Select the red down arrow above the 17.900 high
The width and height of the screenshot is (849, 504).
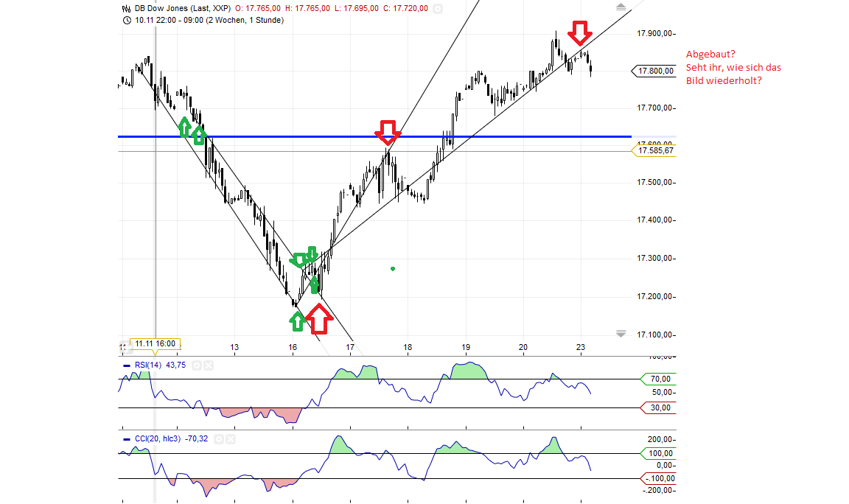(x=581, y=33)
